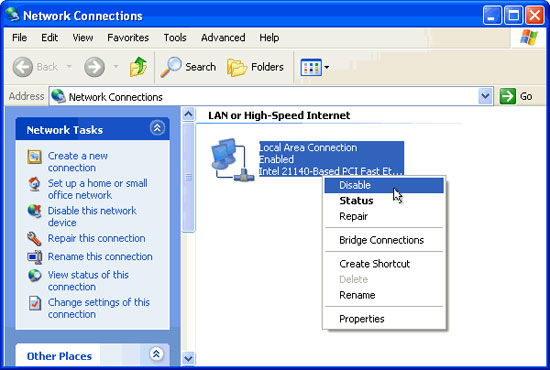Viewport: 550px width, 370px height.
Task: Click the Create a new connection link
Action: tap(78, 162)
